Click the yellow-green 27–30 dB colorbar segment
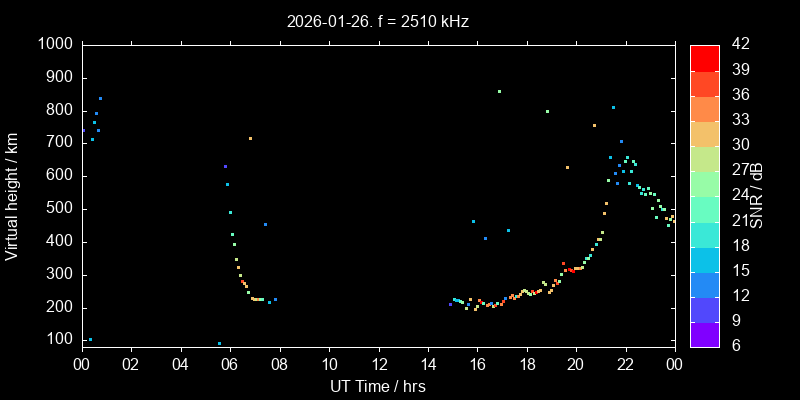Image resolution: width=800 pixels, height=400 pixels. [x=704, y=158]
